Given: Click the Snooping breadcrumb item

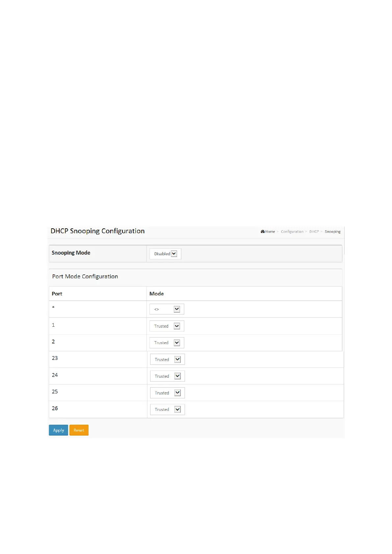Looking at the screenshot, I should (x=332, y=232).
